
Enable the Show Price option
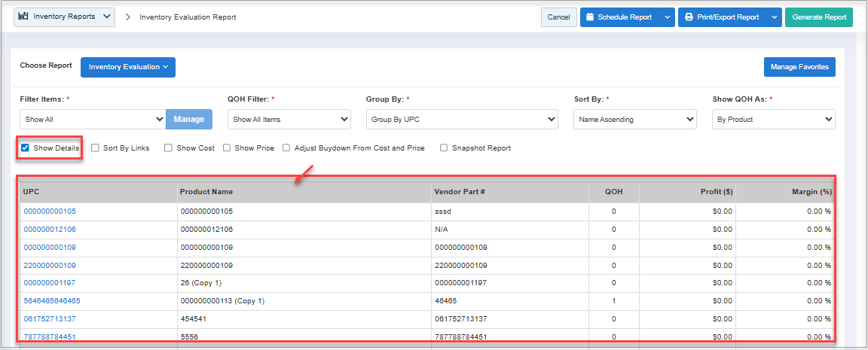point(227,148)
